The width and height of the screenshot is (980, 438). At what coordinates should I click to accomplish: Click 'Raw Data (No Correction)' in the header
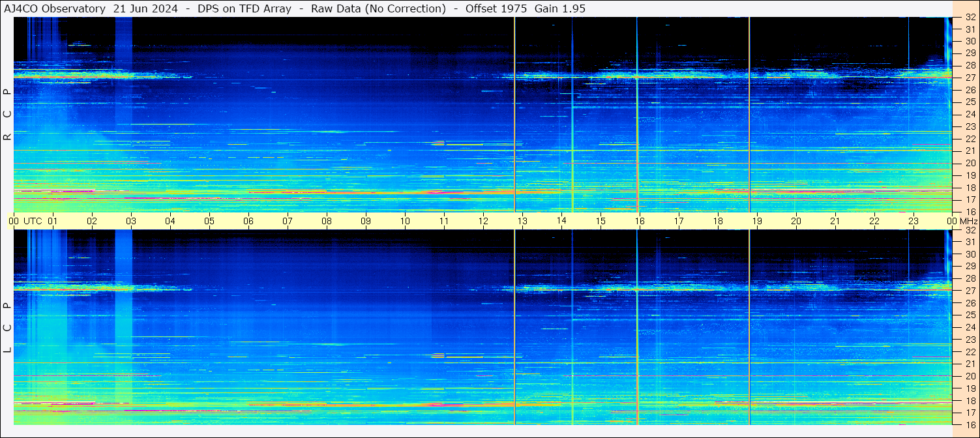(378, 8)
